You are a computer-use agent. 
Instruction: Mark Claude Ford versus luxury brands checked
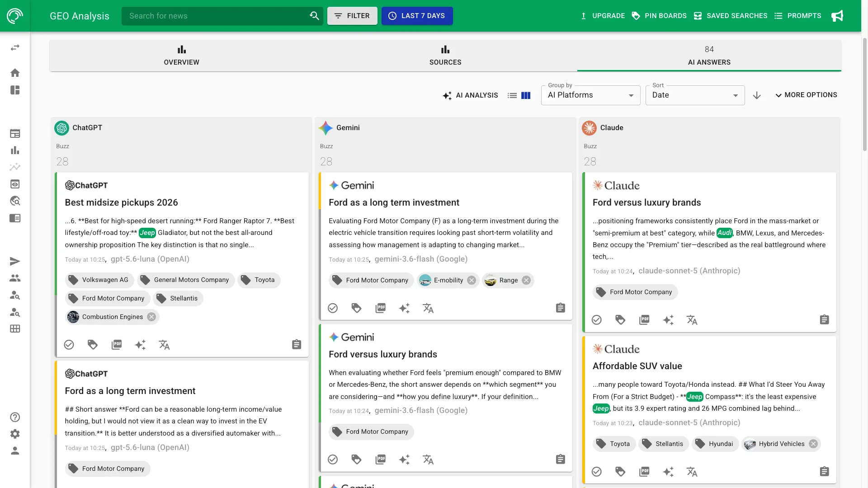[x=597, y=320]
